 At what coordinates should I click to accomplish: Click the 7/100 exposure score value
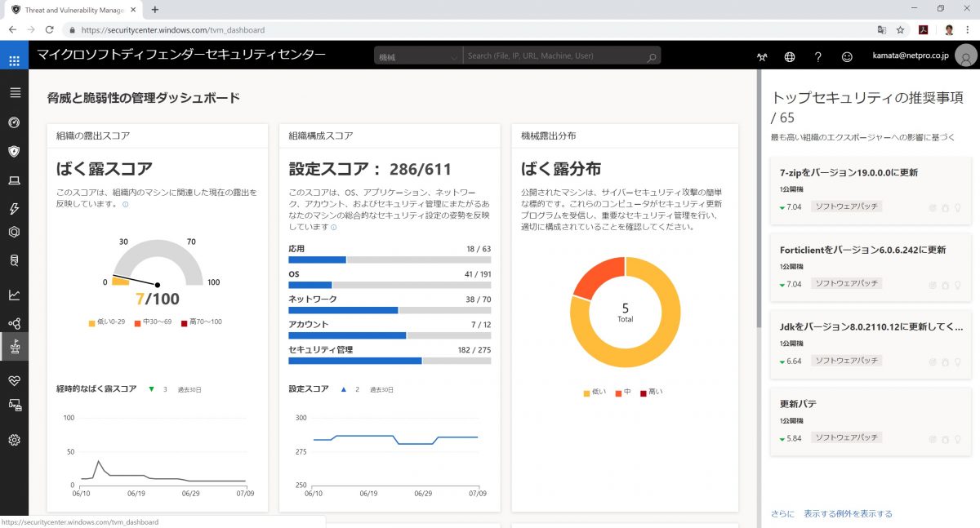pos(158,299)
